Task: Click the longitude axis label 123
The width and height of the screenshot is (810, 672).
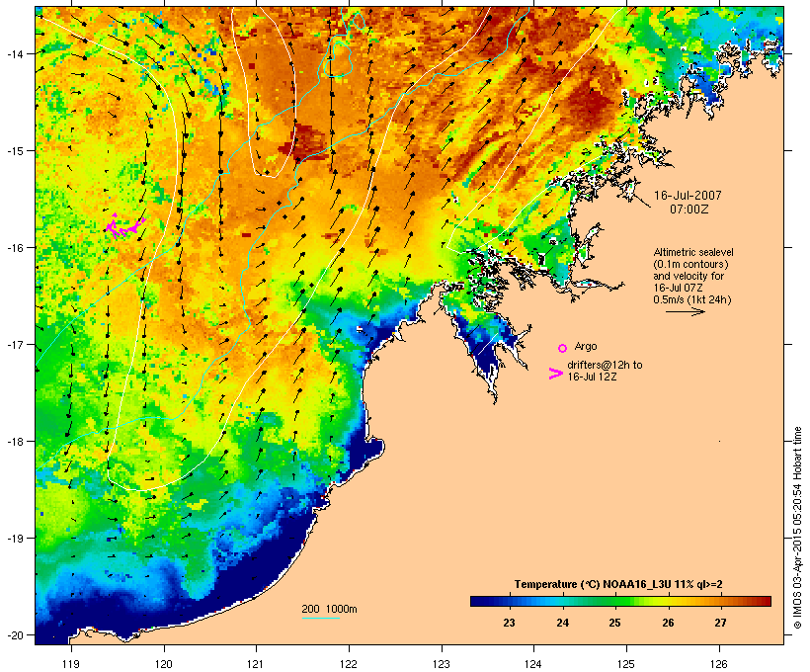Action: (442, 664)
